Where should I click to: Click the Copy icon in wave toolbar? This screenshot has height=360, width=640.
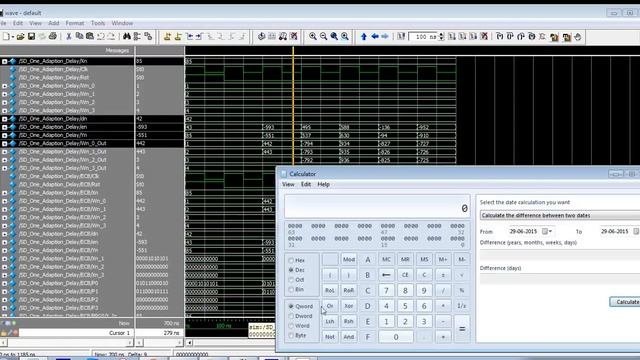(x=79, y=37)
